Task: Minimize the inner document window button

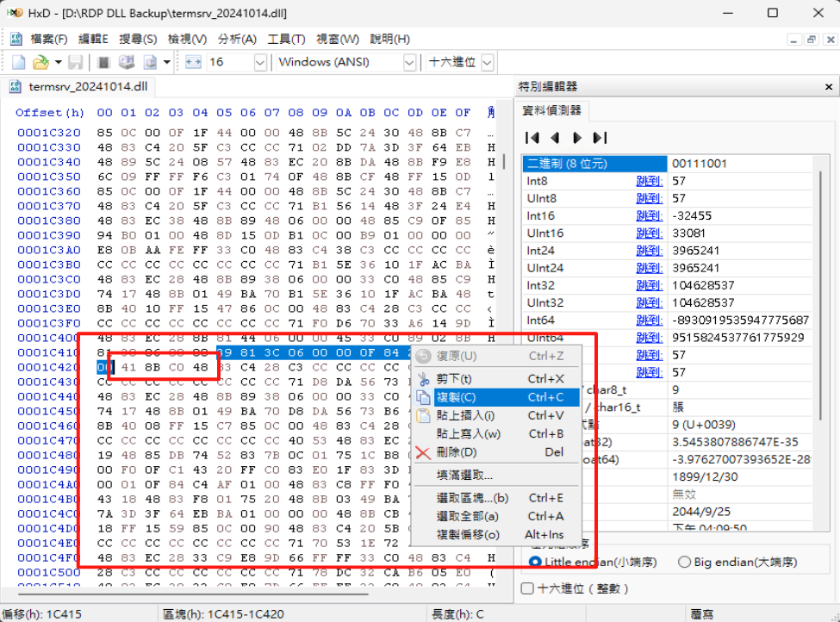Action: [x=794, y=40]
